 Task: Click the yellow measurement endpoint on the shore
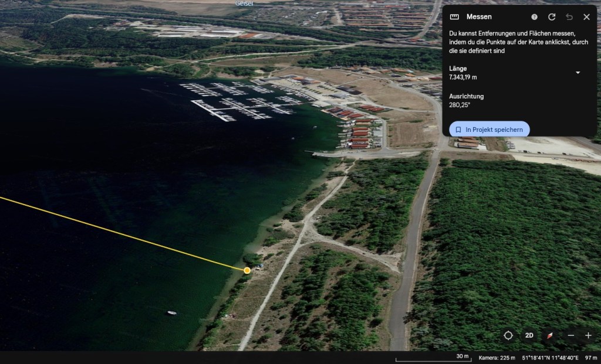coord(247,270)
